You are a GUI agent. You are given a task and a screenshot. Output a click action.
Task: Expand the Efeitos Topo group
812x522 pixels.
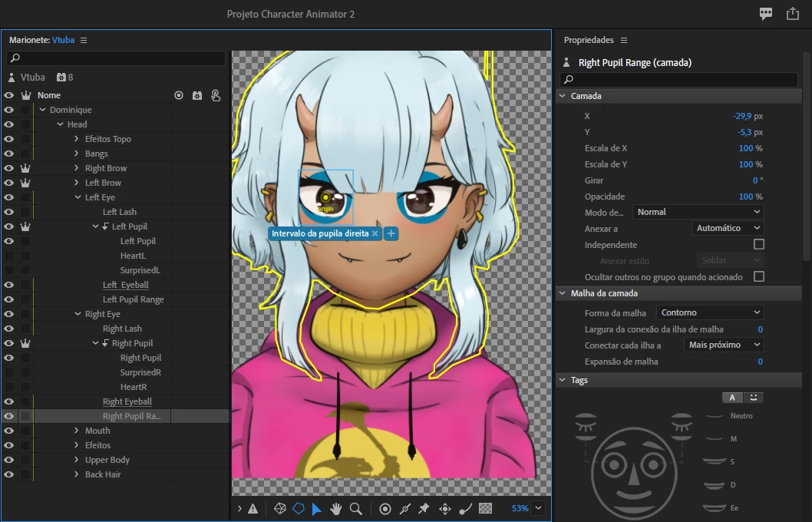[x=77, y=139]
